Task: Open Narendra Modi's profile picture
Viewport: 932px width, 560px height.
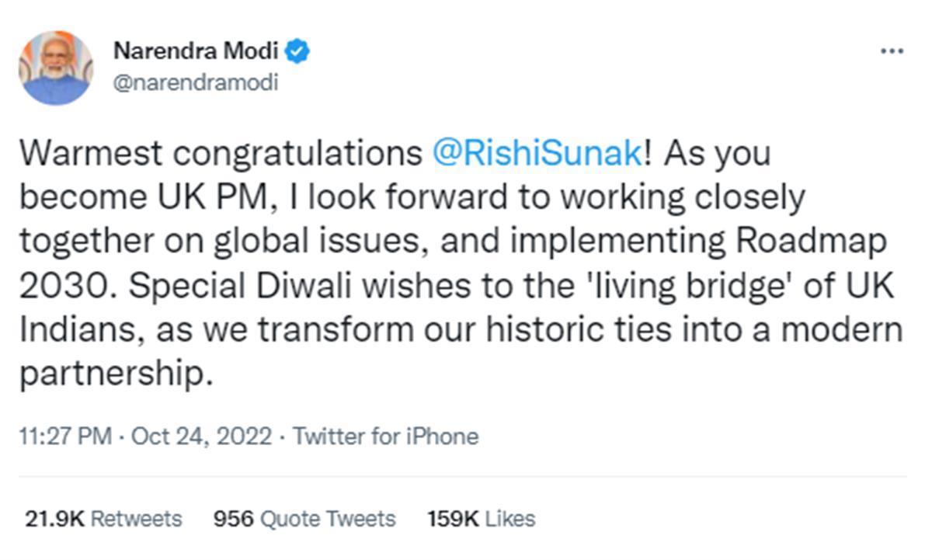Action: click(56, 68)
